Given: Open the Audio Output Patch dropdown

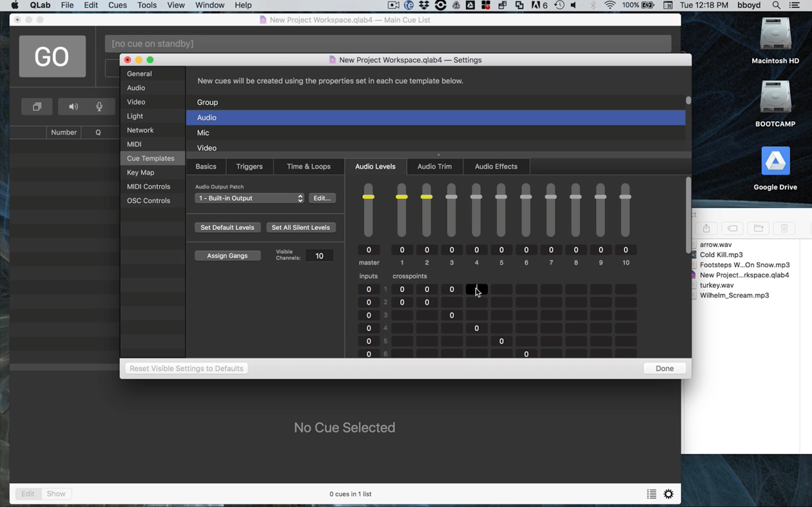Looking at the screenshot, I should (x=249, y=198).
